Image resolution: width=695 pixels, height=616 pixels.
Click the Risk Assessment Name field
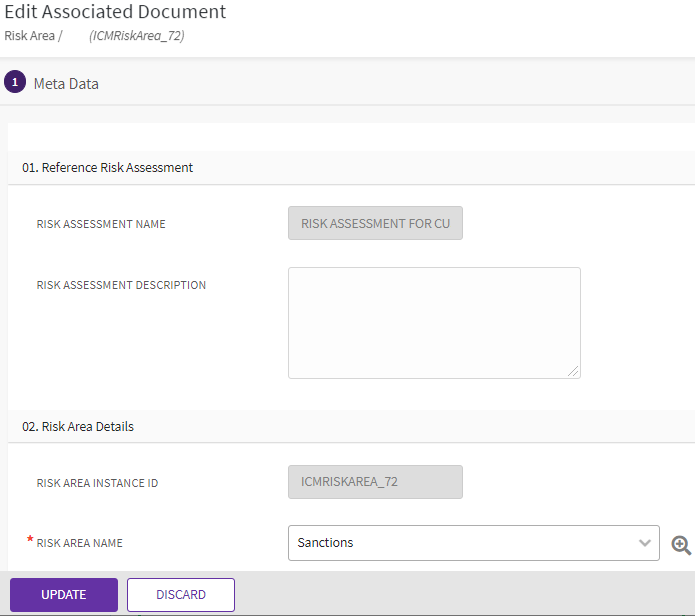[375, 224]
